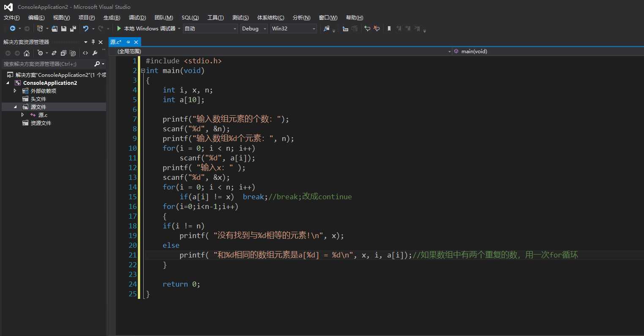Open the debugger target dropdown arrow beside 本地 Windows 调试器

click(x=179, y=29)
